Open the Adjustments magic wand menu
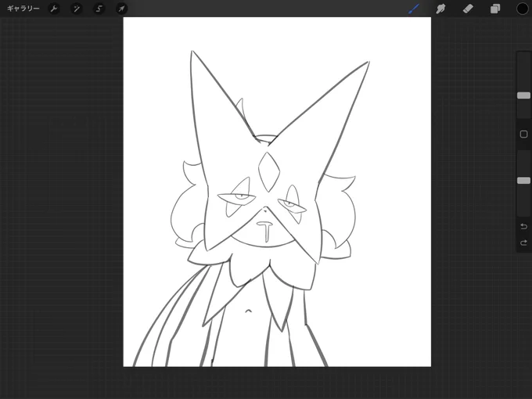 click(x=77, y=9)
